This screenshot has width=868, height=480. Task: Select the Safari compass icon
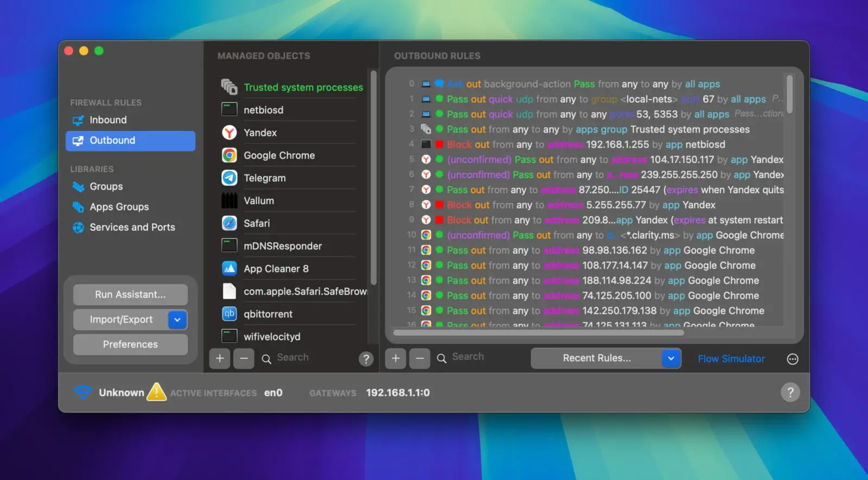pyautogui.click(x=229, y=223)
